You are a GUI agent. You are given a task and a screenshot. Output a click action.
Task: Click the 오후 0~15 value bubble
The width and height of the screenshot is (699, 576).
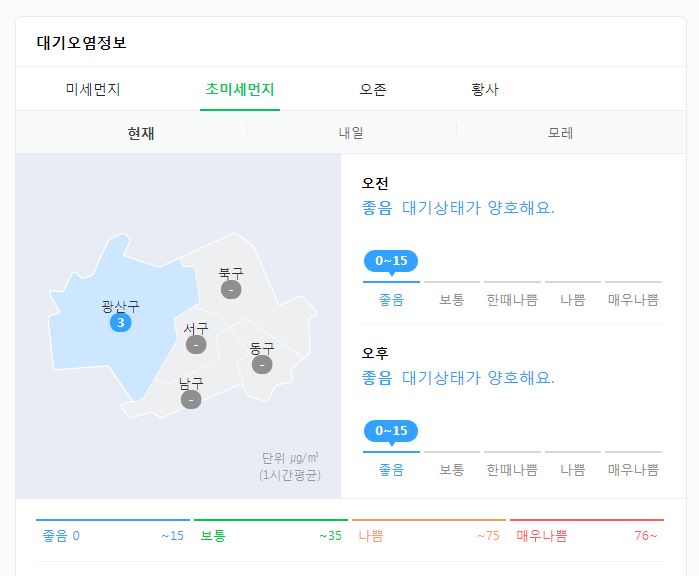point(391,432)
